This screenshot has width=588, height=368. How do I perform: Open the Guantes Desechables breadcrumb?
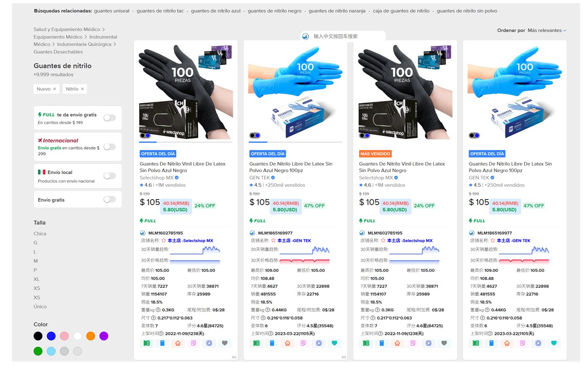58,52
